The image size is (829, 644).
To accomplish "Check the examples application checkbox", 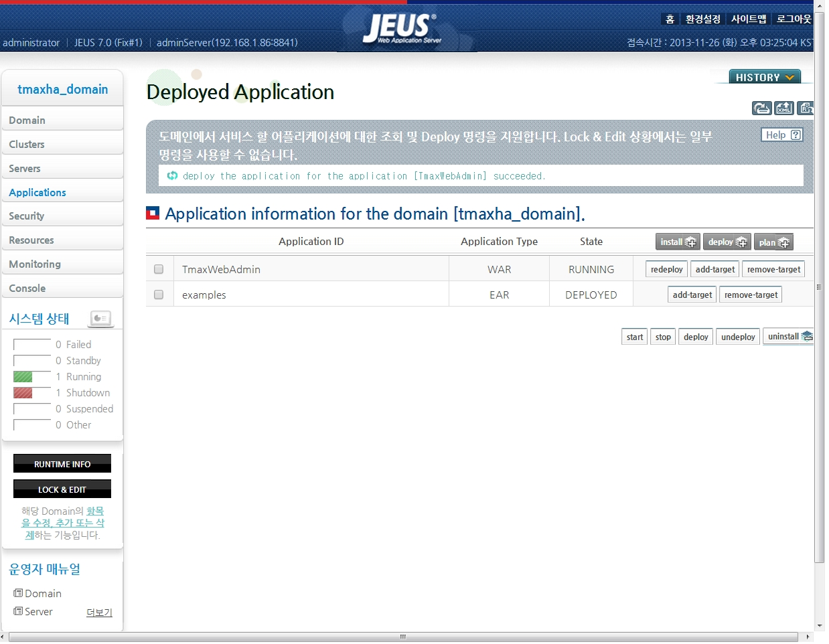I will point(159,295).
